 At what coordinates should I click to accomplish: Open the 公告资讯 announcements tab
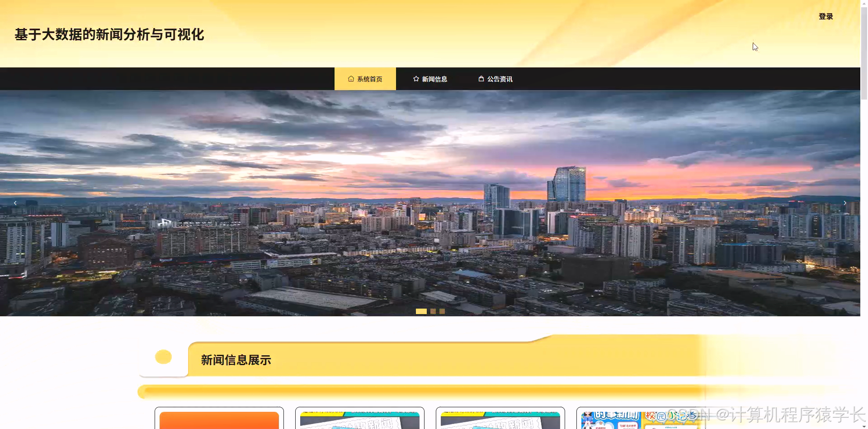point(495,79)
